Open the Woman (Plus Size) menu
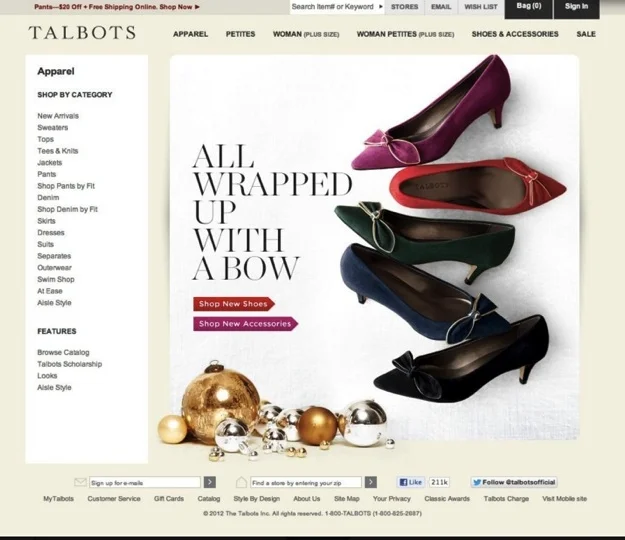This screenshot has width=625, height=540. [306, 34]
